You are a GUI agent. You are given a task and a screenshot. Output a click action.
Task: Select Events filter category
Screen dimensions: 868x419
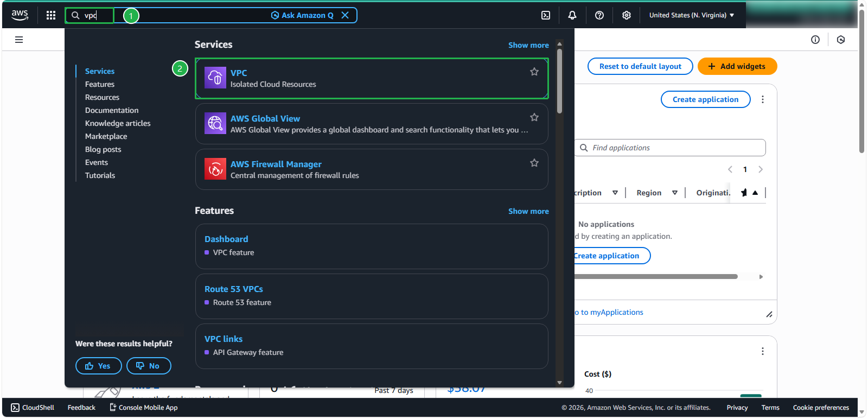click(97, 162)
